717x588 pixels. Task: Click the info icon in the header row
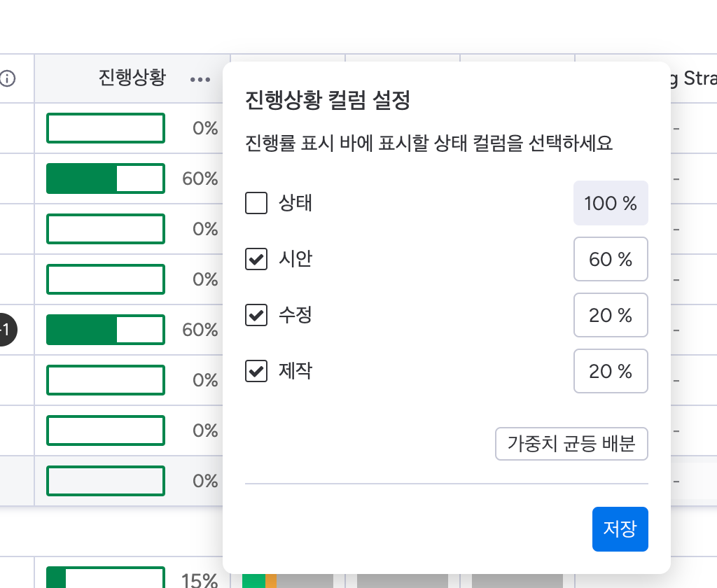pyautogui.click(x=8, y=78)
